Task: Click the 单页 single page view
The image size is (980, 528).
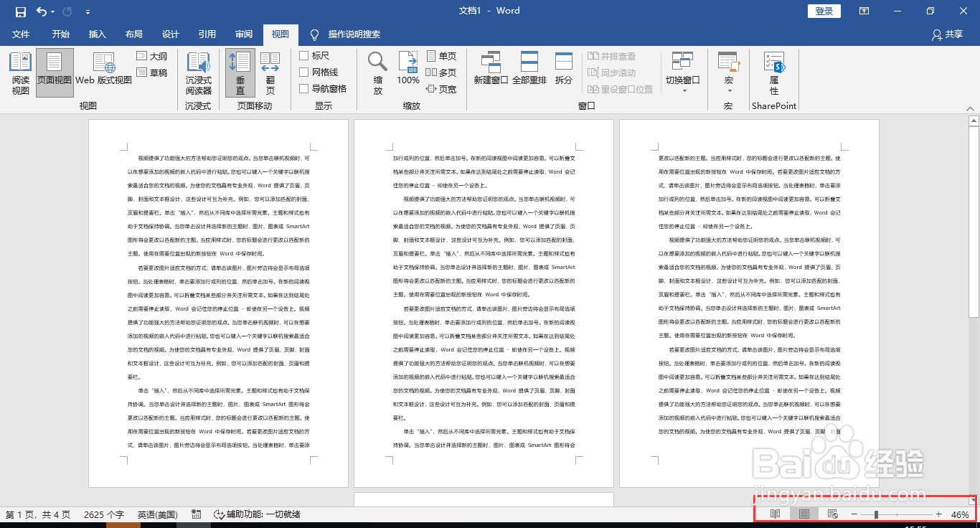Action: coord(440,55)
